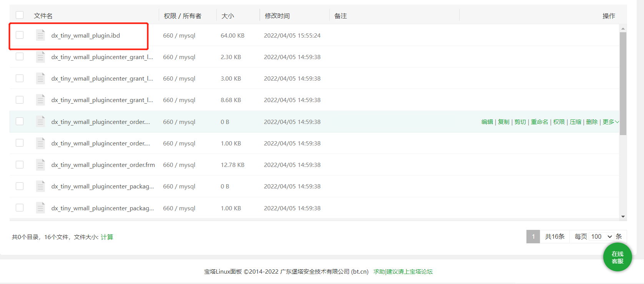Viewport: 644px width, 284px height.
Task: Toggle the select-all checkbox in the header
Action: tap(20, 15)
